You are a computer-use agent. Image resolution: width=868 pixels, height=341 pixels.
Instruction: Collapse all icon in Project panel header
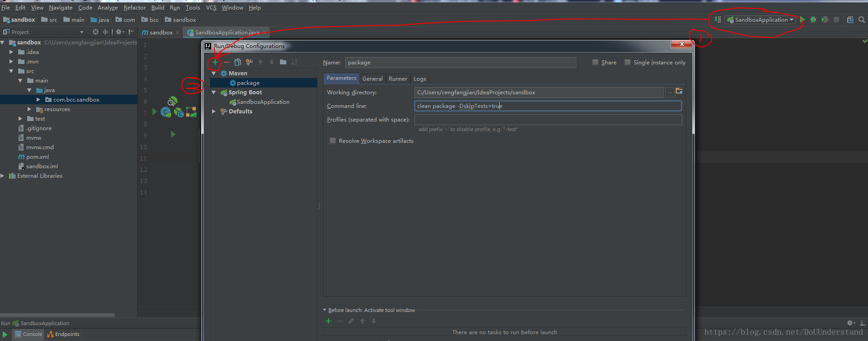coord(105,32)
